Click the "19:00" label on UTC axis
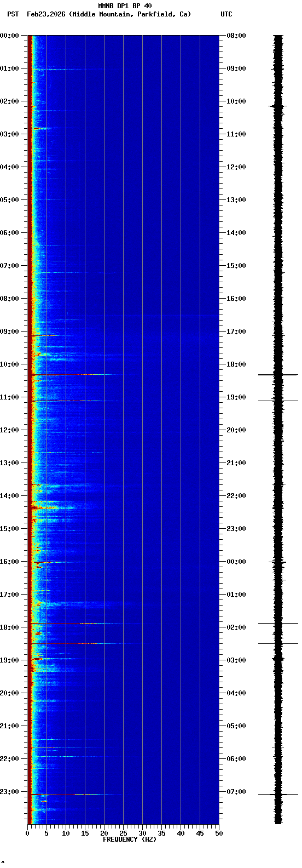This screenshot has width=302, height=868. click(236, 397)
